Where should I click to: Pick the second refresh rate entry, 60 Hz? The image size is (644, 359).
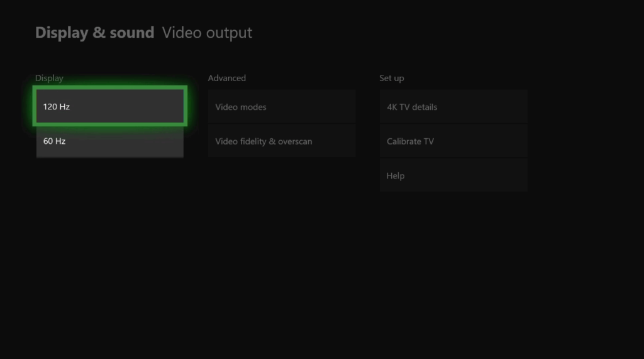pyautogui.click(x=109, y=141)
